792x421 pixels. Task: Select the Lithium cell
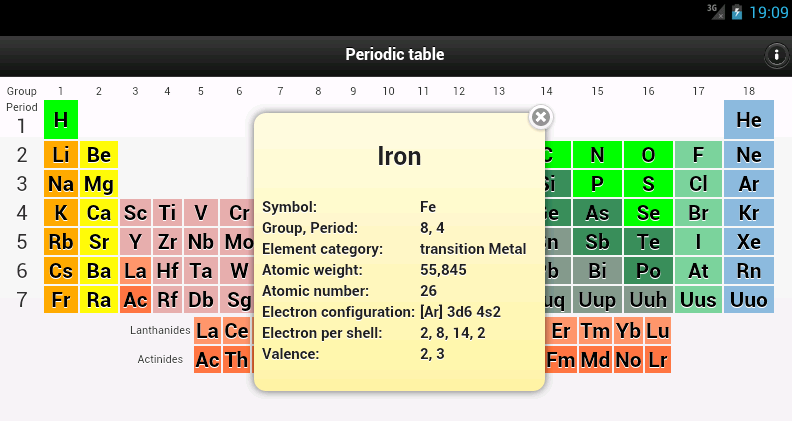[x=61, y=155]
